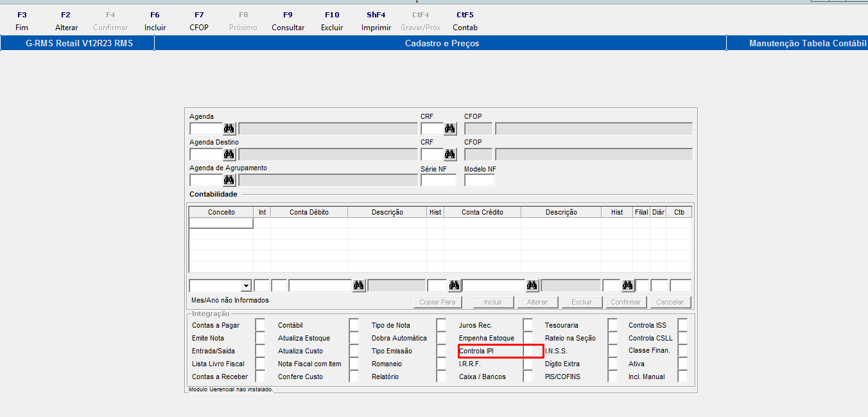
Task: Choose F6 Incluir in the function bar
Action: click(x=155, y=21)
